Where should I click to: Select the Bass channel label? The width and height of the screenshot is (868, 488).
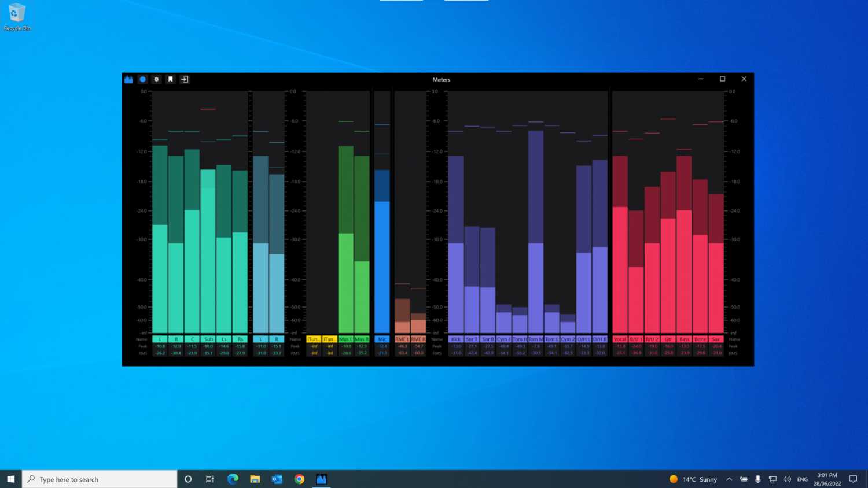[x=684, y=339]
